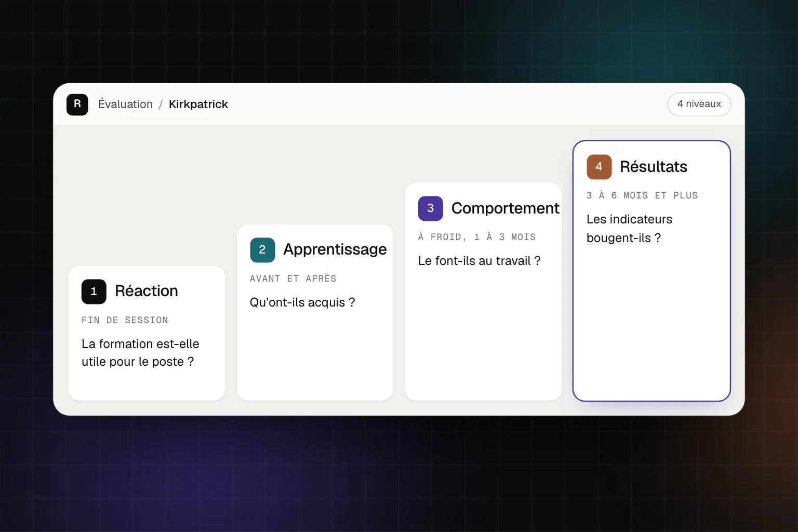
Task: Click the Le font-ils au travail ? question
Action: pyautogui.click(x=480, y=261)
